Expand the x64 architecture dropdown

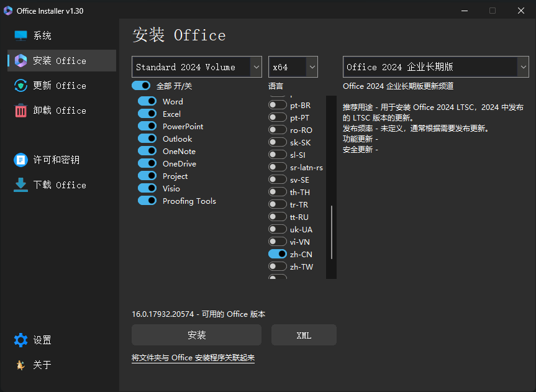pos(293,66)
